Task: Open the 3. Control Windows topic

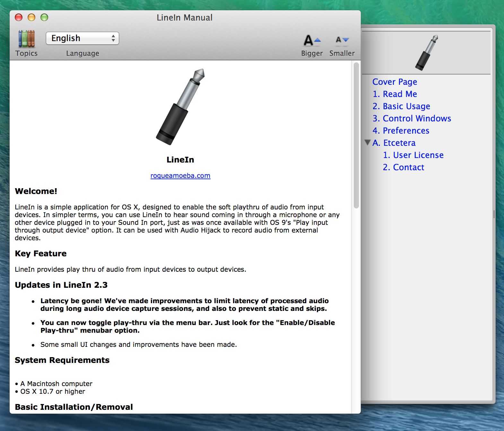Action: [x=412, y=119]
